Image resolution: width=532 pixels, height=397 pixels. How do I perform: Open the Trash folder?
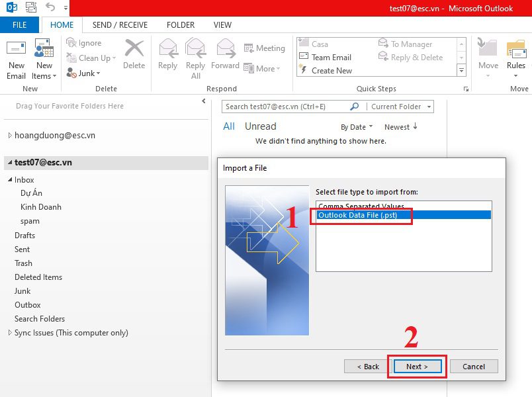(x=23, y=263)
